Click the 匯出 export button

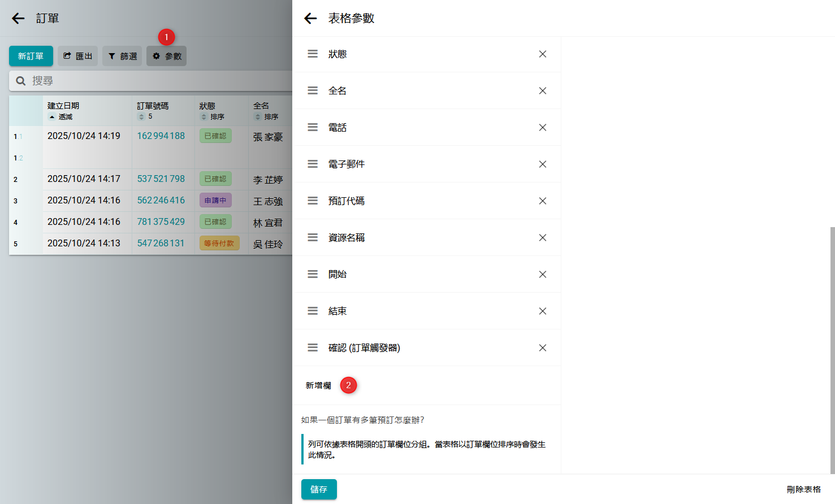tap(78, 56)
